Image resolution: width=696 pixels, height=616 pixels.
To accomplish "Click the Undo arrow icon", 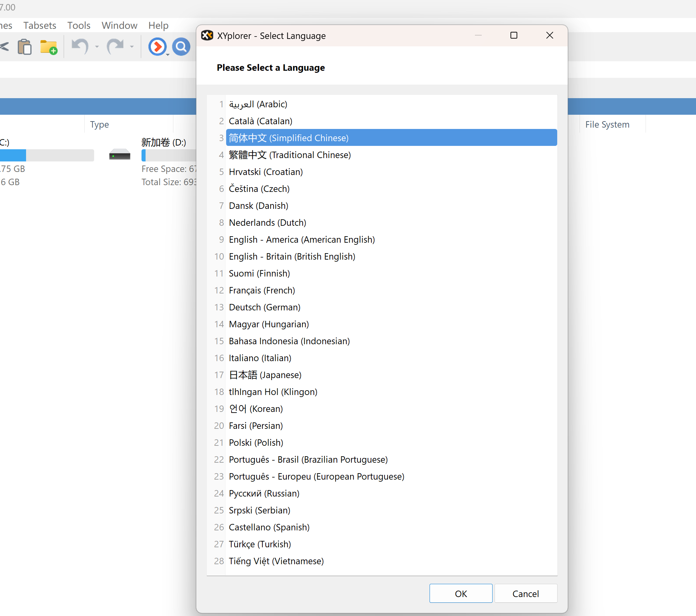I will pos(80,46).
